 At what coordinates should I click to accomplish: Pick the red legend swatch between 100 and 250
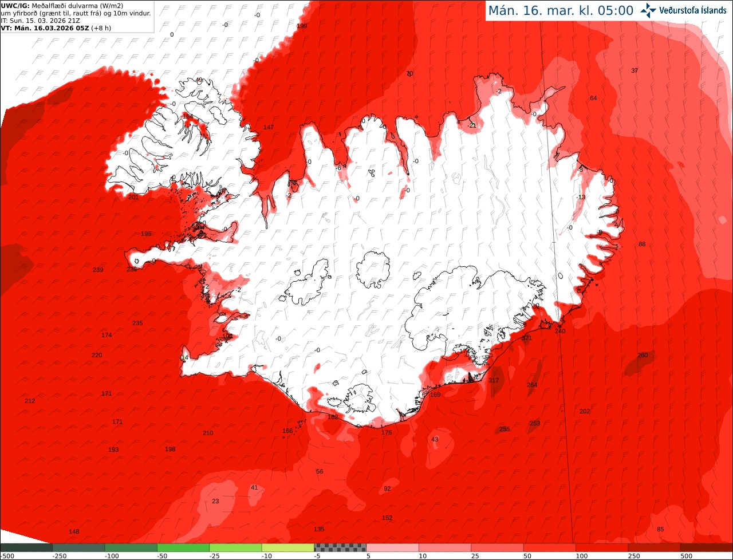click(x=601, y=547)
